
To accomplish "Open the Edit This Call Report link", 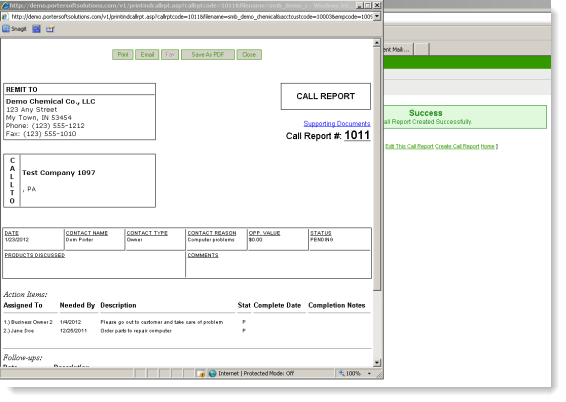I will 409,146.
